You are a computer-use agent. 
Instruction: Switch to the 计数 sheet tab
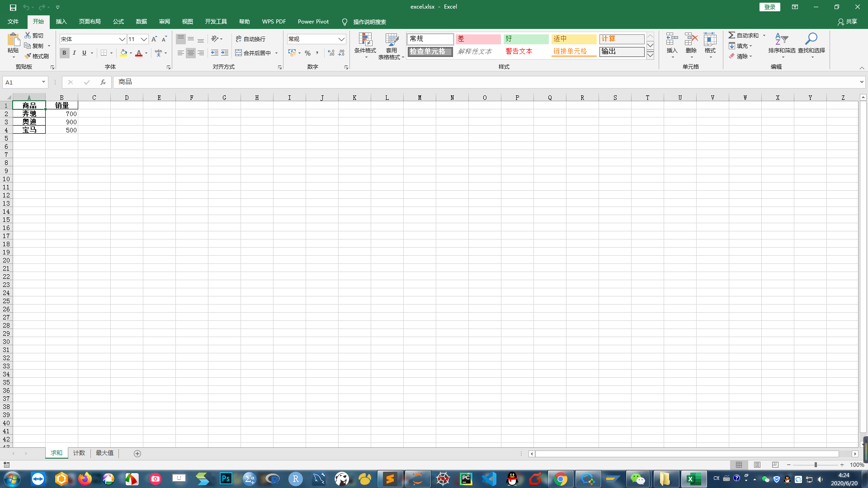pos(79,453)
